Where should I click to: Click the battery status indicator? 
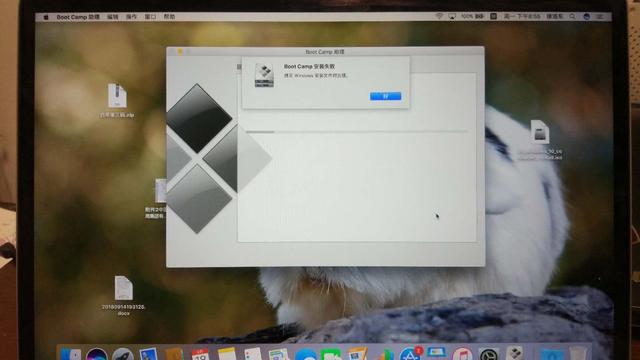pyautogui.click(x=472, y=16)
